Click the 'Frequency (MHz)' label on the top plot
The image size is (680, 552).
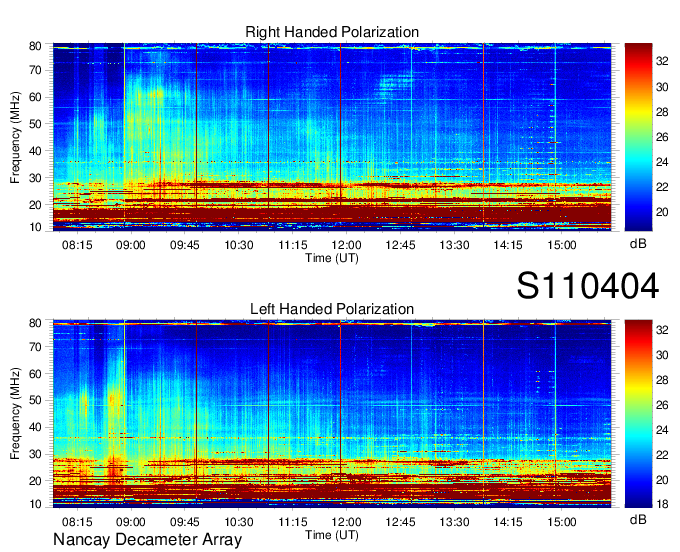tap(15, 137)
